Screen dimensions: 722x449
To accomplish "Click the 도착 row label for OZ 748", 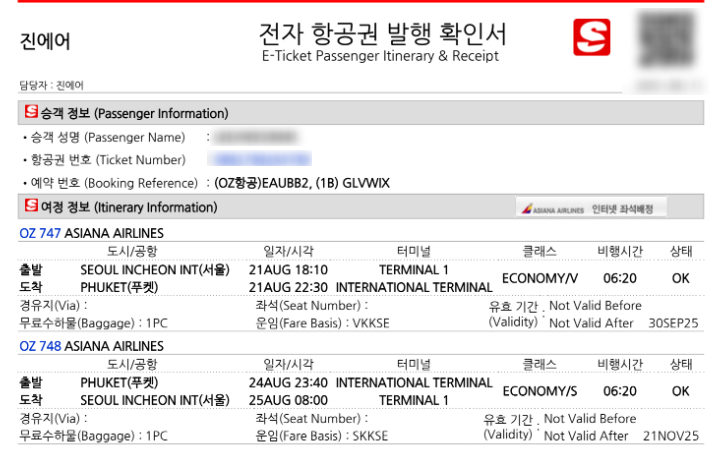I will click(30, 400).
